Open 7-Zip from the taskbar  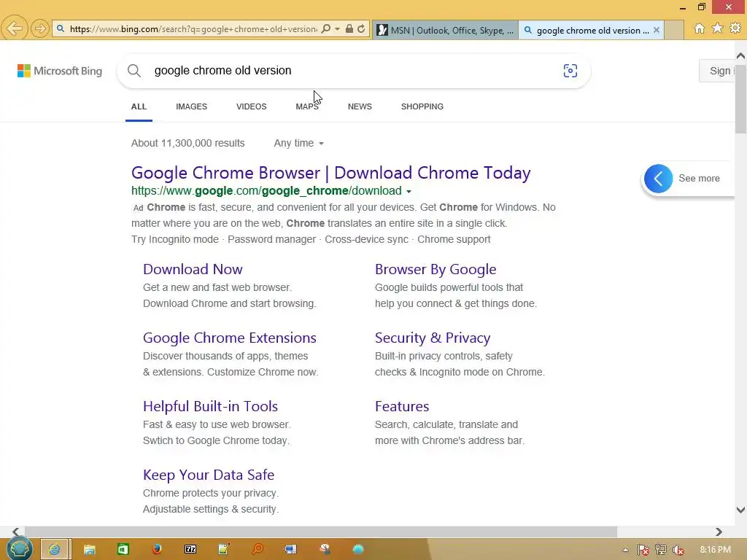pyautogui.click(x=190, y=550)
